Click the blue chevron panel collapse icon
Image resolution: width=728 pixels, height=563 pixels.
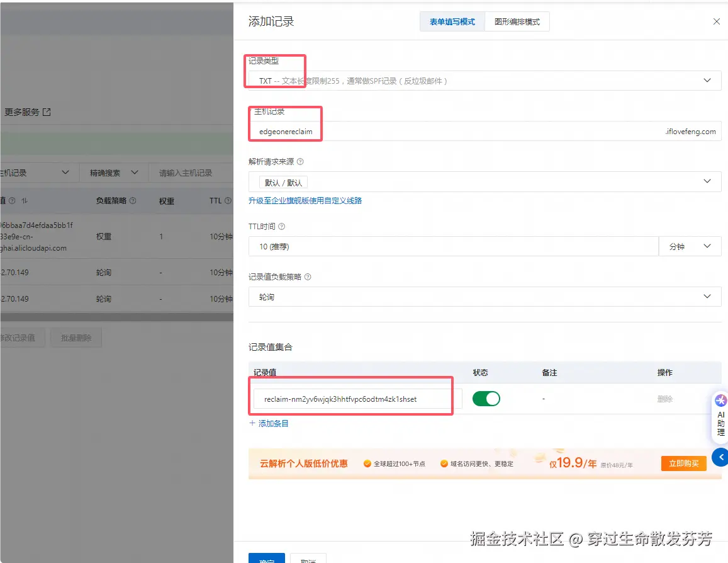(721, 457)
